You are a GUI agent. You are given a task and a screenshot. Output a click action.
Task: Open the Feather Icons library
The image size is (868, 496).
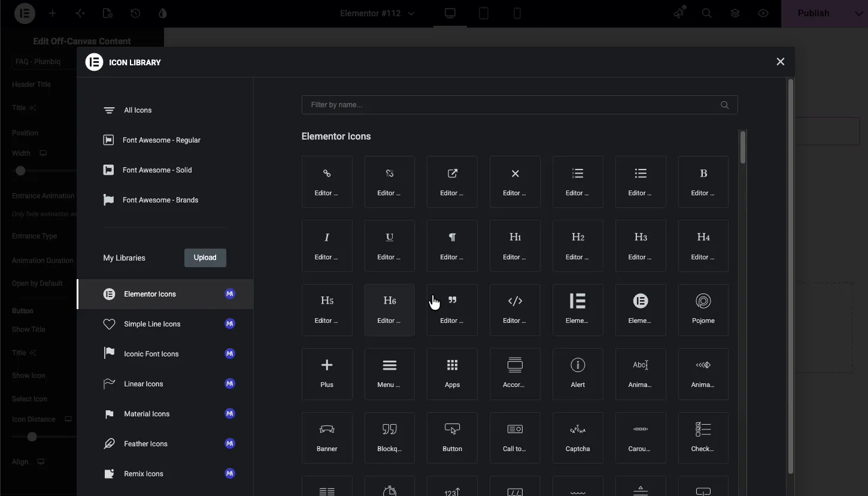tap(165, 444)
